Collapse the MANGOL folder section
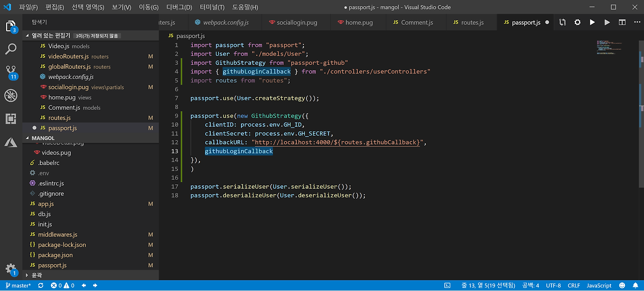644x291 pixels. (91, 138)
